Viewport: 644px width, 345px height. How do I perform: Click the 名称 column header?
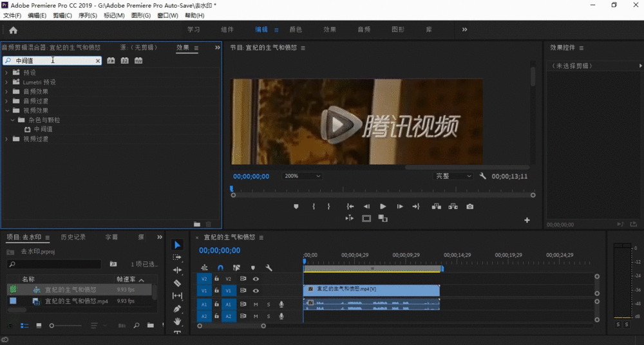(x=28, y=279)
